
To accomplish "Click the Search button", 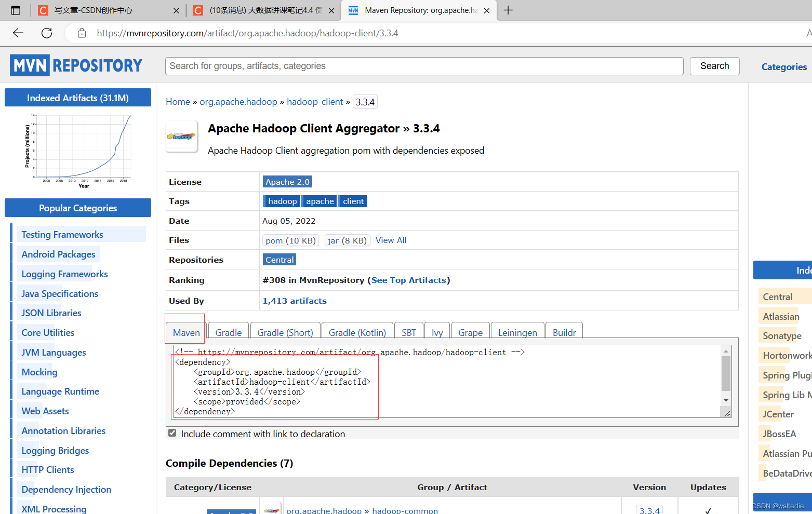I will tap(714, 66).
